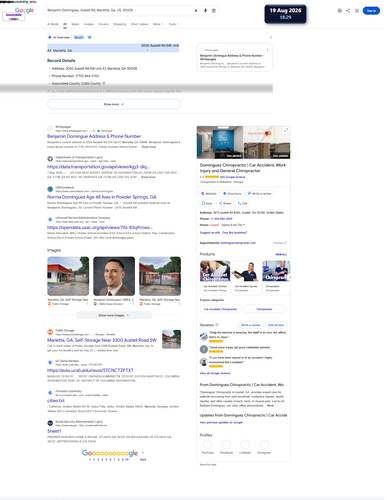Screen dimensions: 389x500
Task: Expand Show more images
Action: pyautogui.click(x=114, y=315)
